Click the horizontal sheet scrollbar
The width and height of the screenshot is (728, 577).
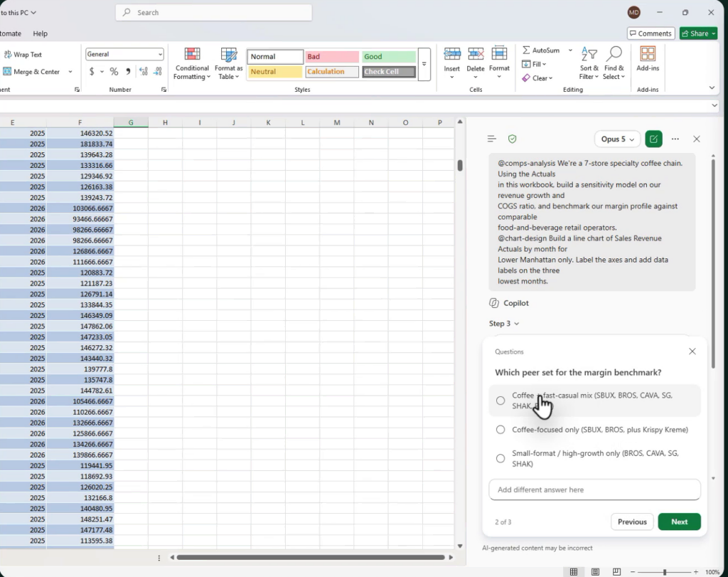[311, 557]
